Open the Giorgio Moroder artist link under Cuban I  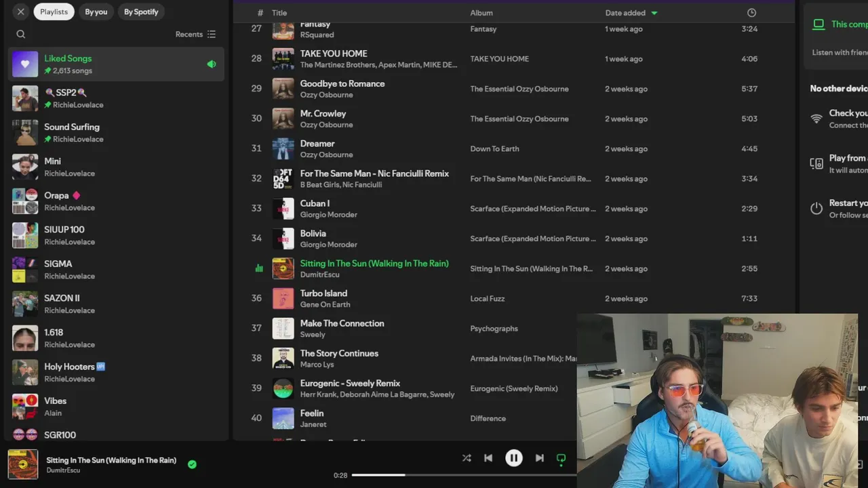point(329,214)
